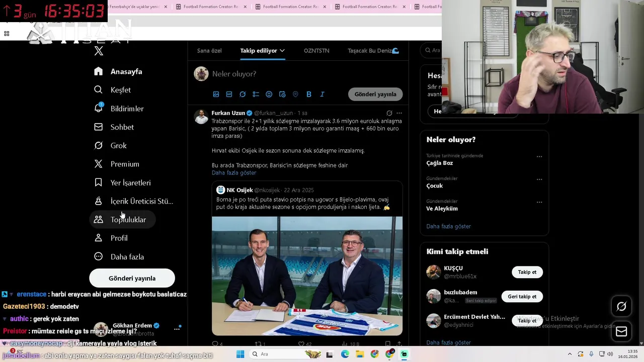
Task: Open Yer İşaretleri bookmarks
Action: pos(122,183)
